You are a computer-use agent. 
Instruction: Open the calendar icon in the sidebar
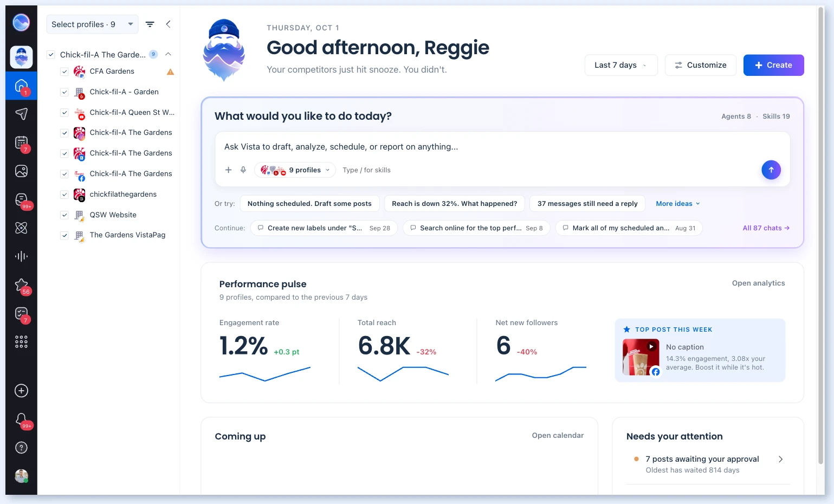21,143
